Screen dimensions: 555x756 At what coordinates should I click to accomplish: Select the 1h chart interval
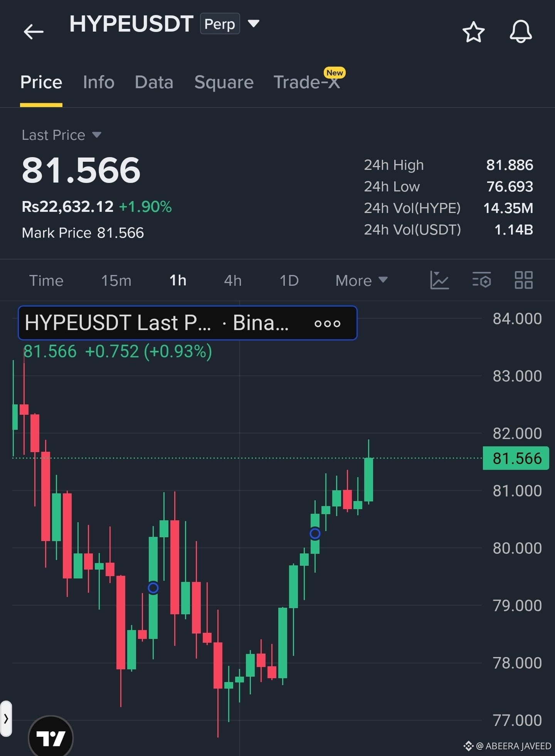pos(178,280)
